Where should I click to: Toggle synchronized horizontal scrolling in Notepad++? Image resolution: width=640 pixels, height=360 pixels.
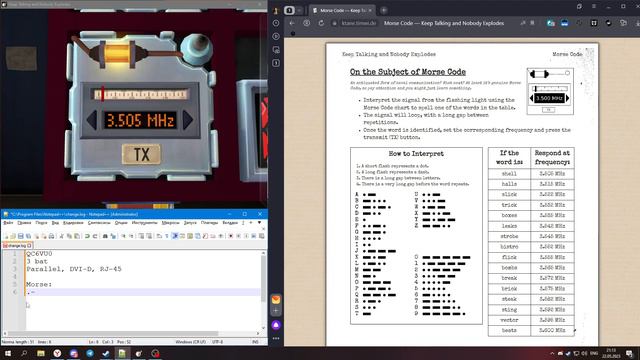[149, 236]
